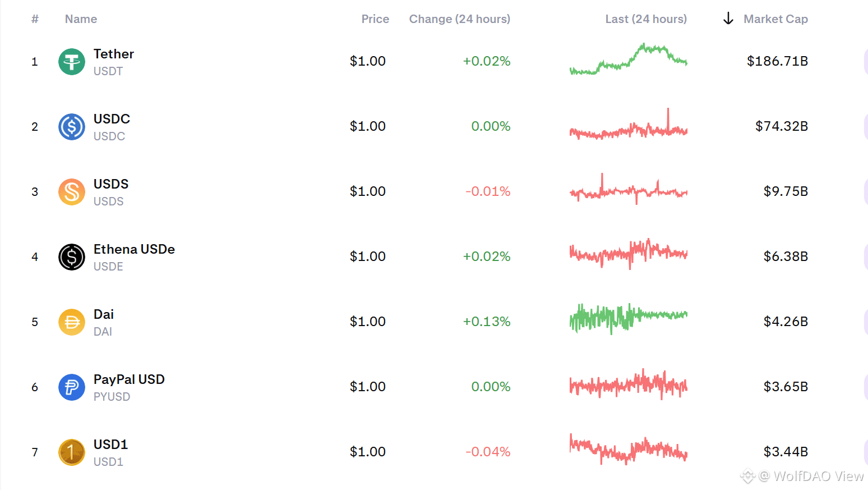Click the Market Cap sort arrow
Screen dimensions: 868x490
coord(728,19)
